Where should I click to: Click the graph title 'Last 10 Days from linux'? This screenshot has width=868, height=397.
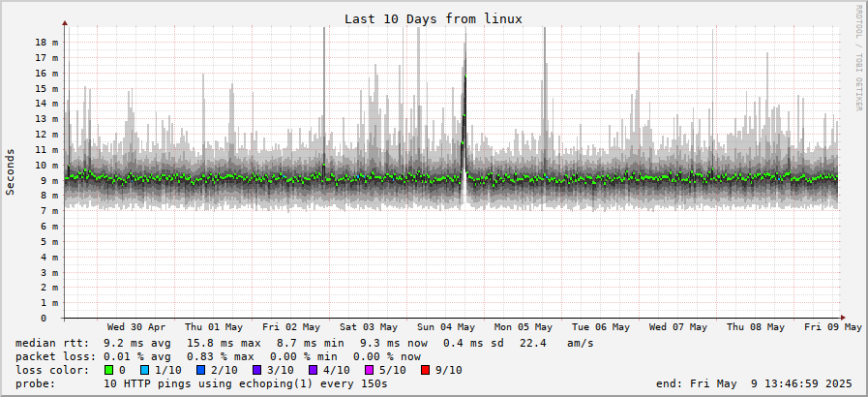click(434, 18)
